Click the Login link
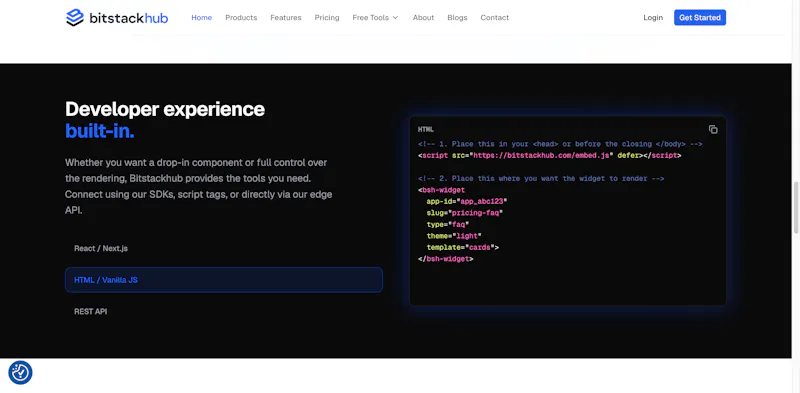The height and width of the screenshot is (393, 800). click(653, 17)
